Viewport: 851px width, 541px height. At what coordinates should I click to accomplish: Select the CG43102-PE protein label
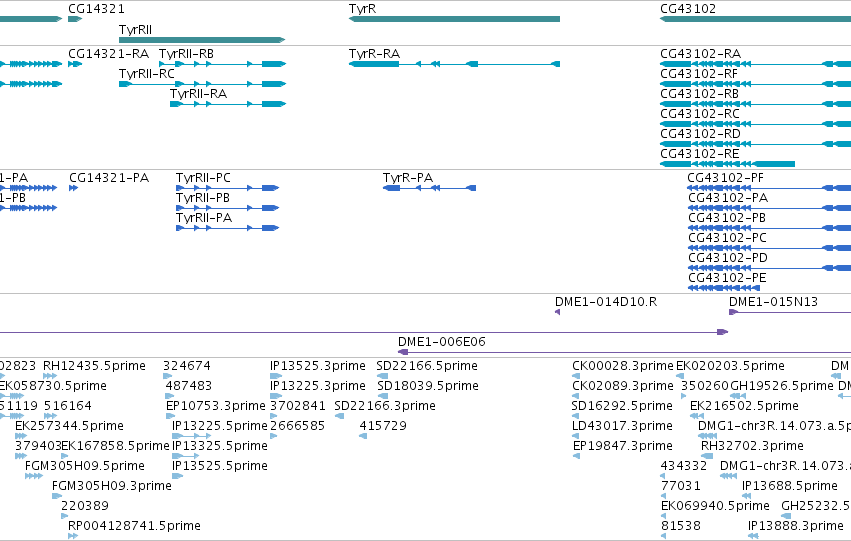tap(727, 278)
